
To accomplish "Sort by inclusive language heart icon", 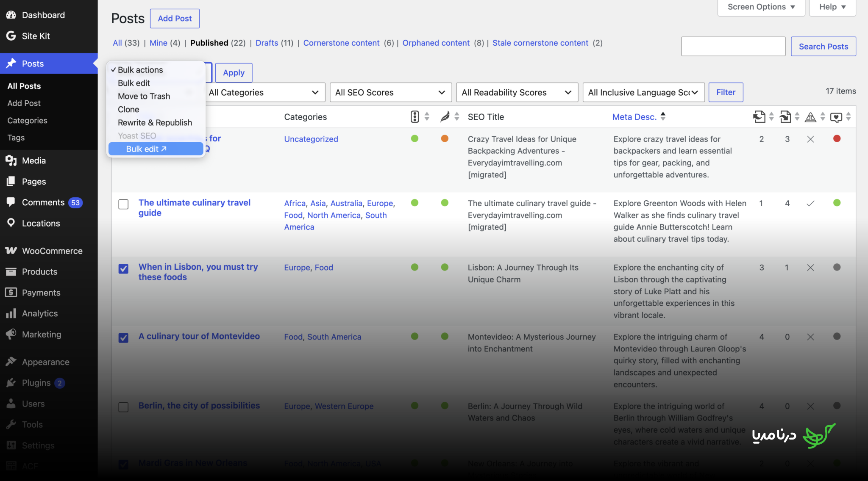I will point(836,117).
